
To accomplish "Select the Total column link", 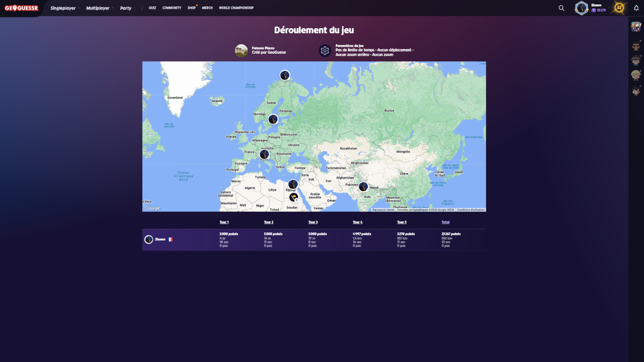I will pos(445,222).
